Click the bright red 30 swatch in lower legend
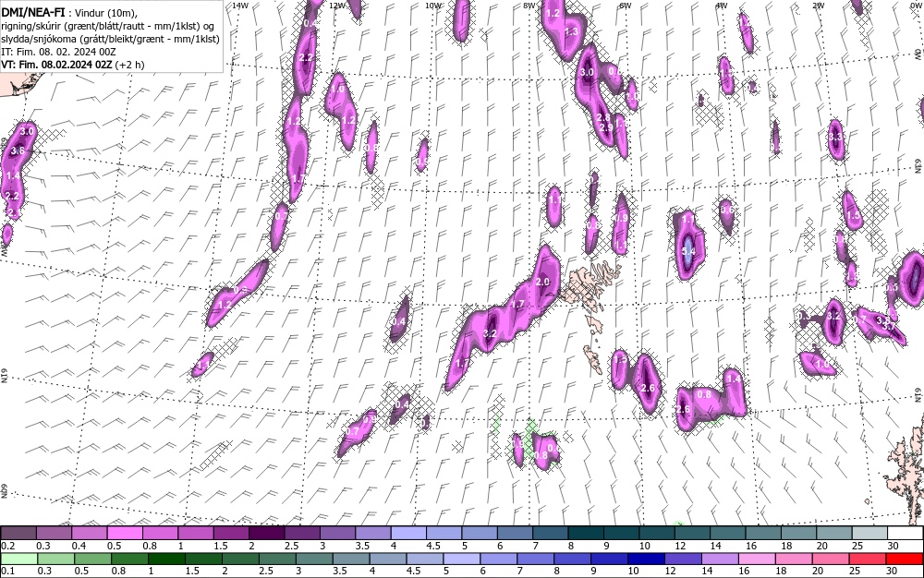 pos(904,559)
